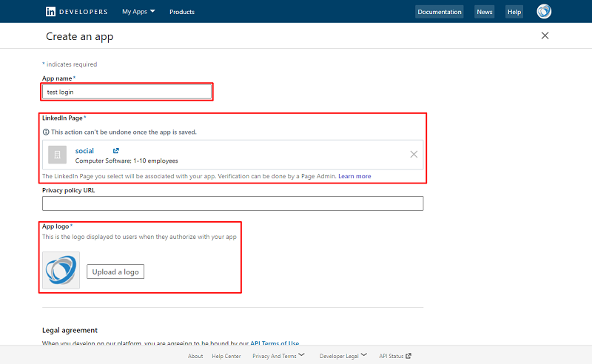The width and height of the screenshot is (592, 364).
Task: Click the info icon beside undone warning
Action: [x=46, y=132]
